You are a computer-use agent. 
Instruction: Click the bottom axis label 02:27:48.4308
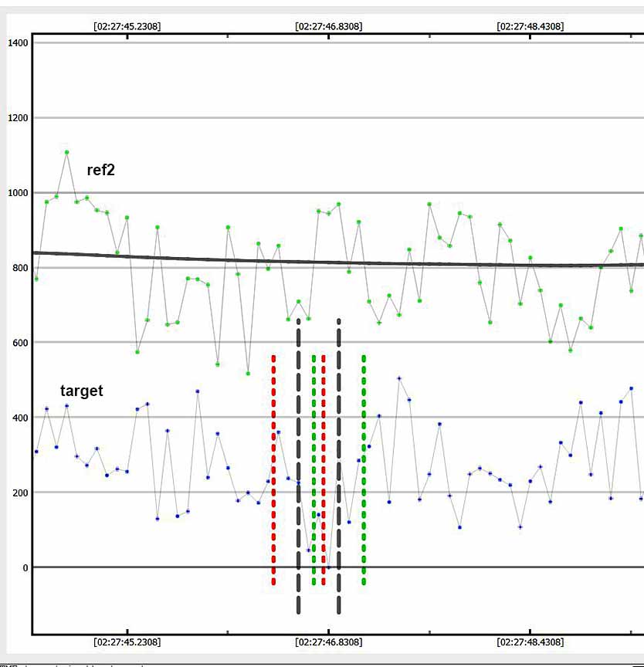tap(530, 642)
